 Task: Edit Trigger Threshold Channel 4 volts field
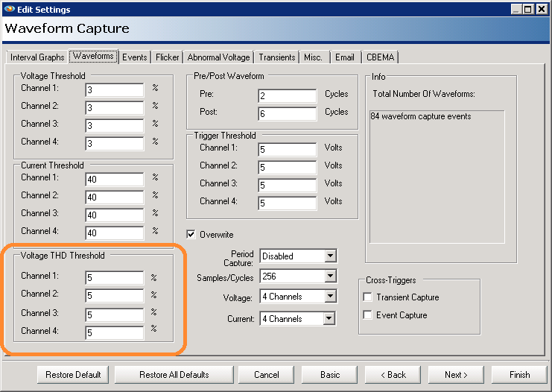pyautogui.click(x=288, y=203)
